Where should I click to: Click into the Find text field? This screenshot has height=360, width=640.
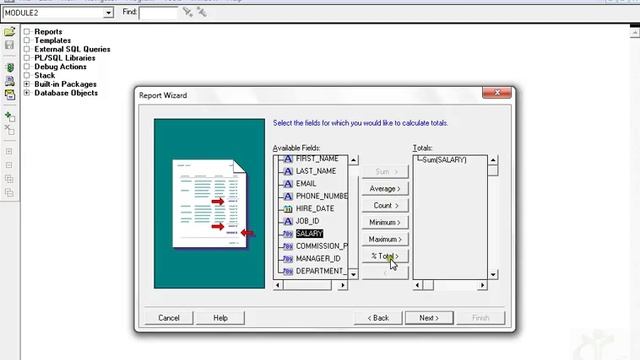(158, 13)
